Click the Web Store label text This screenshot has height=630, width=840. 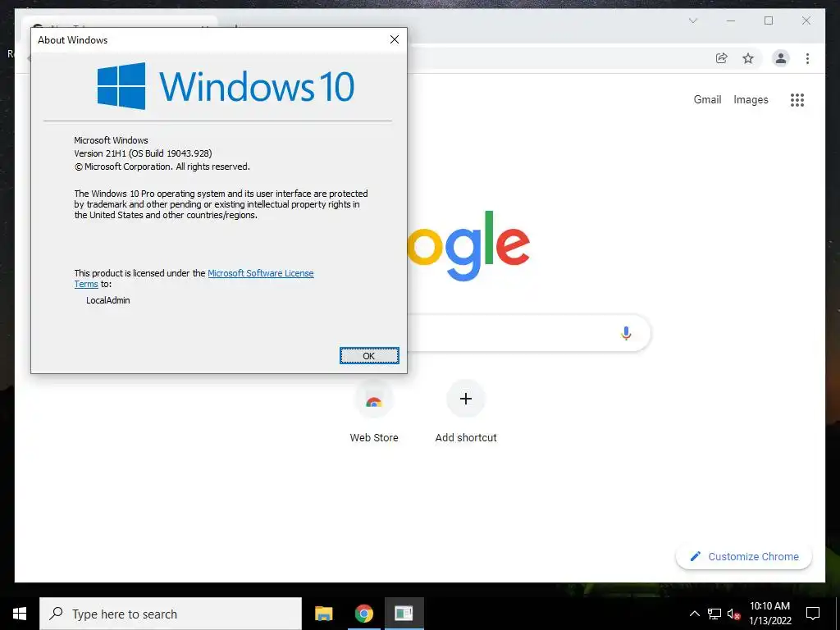pos(374,438)
